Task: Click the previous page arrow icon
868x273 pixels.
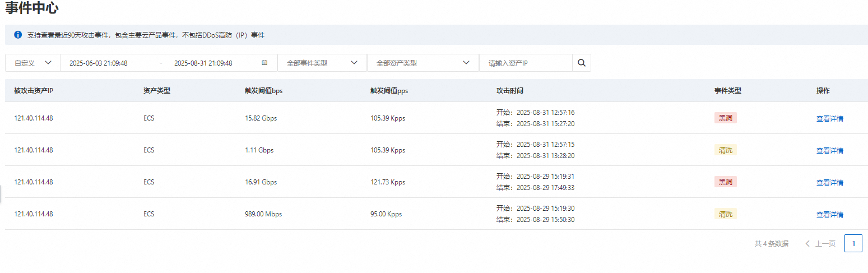Action: click(807, 243)
